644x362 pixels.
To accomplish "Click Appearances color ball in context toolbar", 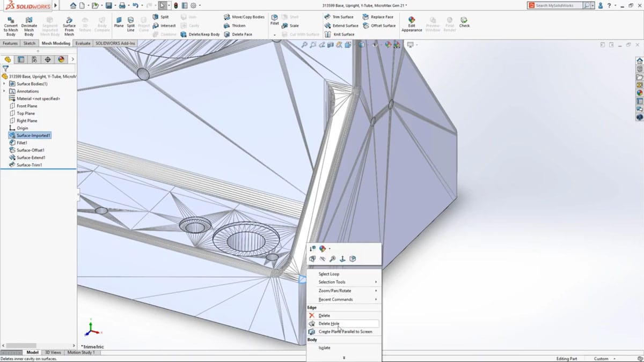I will click(x=322, y=249).
